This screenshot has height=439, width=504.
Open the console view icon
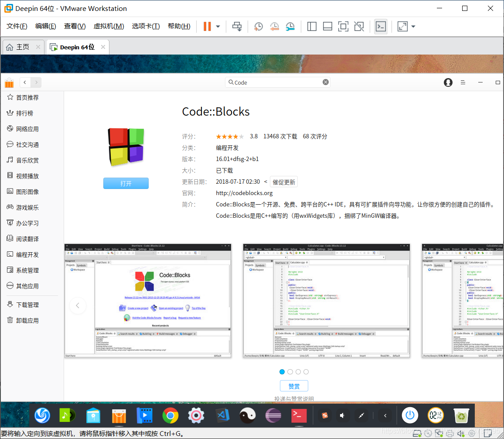[x=381, y=26]
